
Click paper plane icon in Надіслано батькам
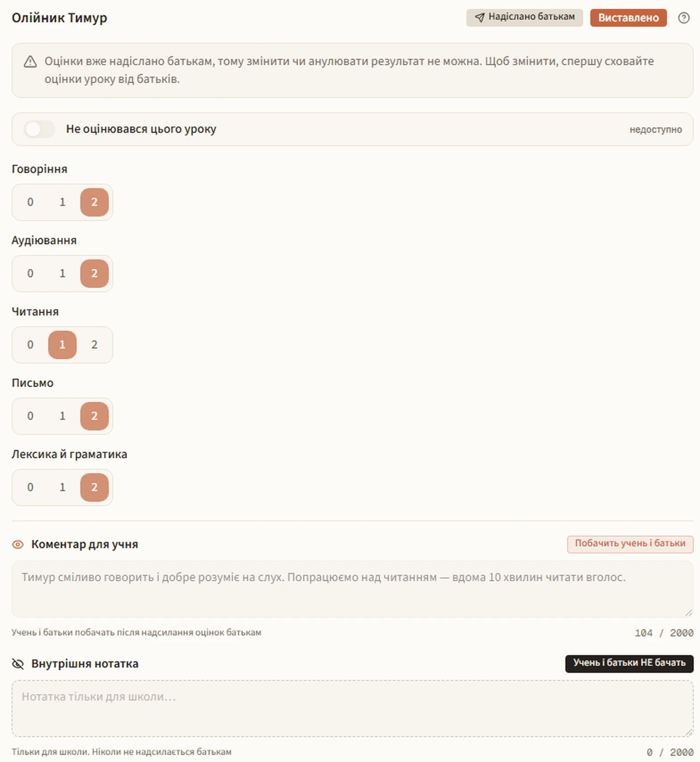(479, 17)
